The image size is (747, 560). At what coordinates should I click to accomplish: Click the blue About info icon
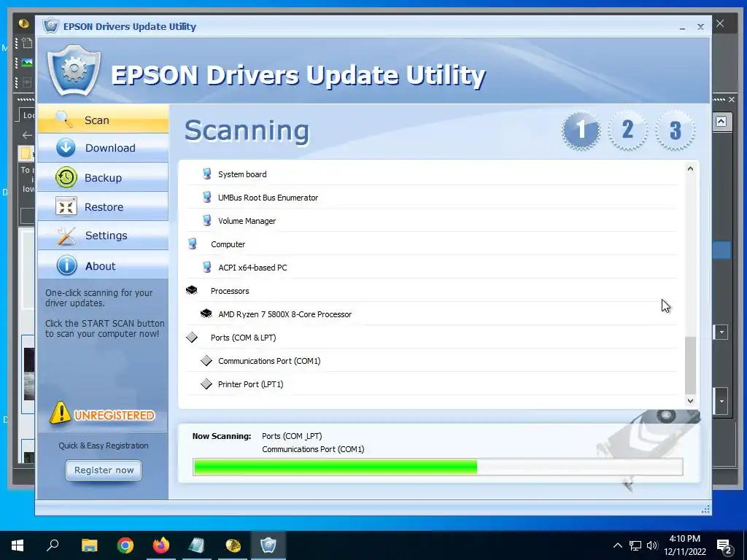pos(66,265)
